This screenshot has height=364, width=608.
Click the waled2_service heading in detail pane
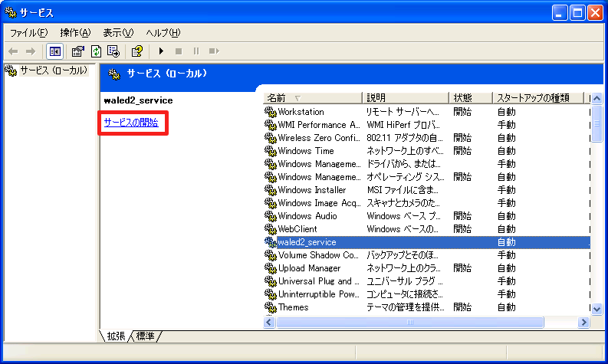coord(139,100)
